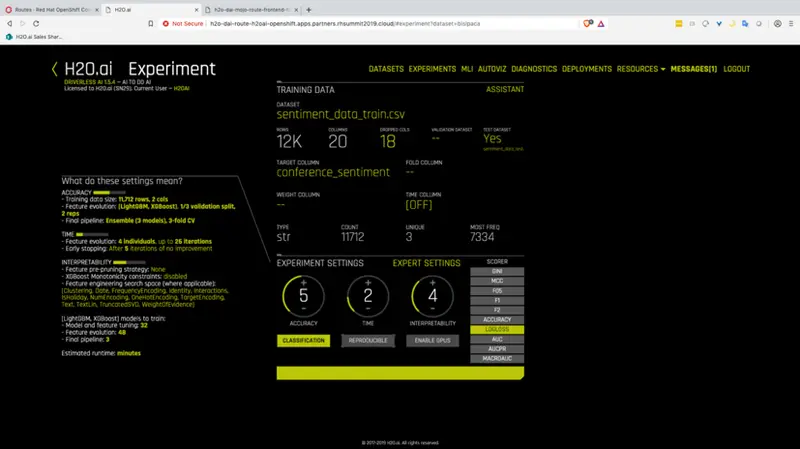
Task: Decrease Accuracy with the minus sign
Action: point(304,309)
